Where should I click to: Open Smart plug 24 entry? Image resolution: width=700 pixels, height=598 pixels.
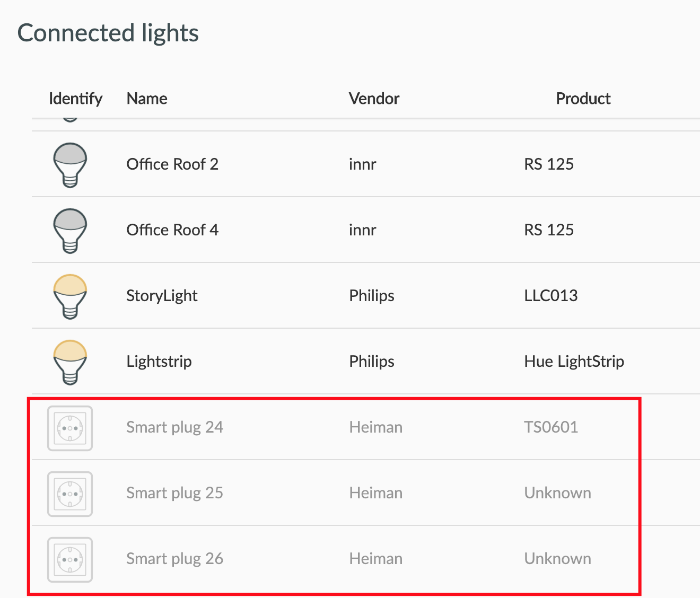coord(174,427)
